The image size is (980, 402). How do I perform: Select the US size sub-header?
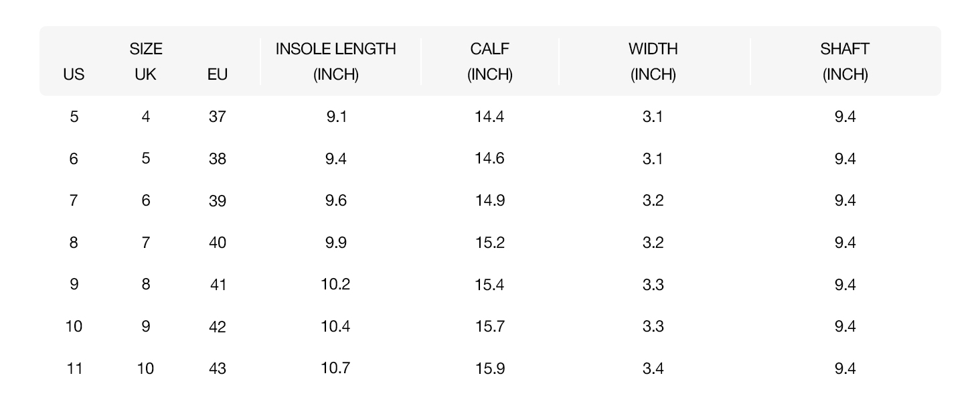[74, 74]
